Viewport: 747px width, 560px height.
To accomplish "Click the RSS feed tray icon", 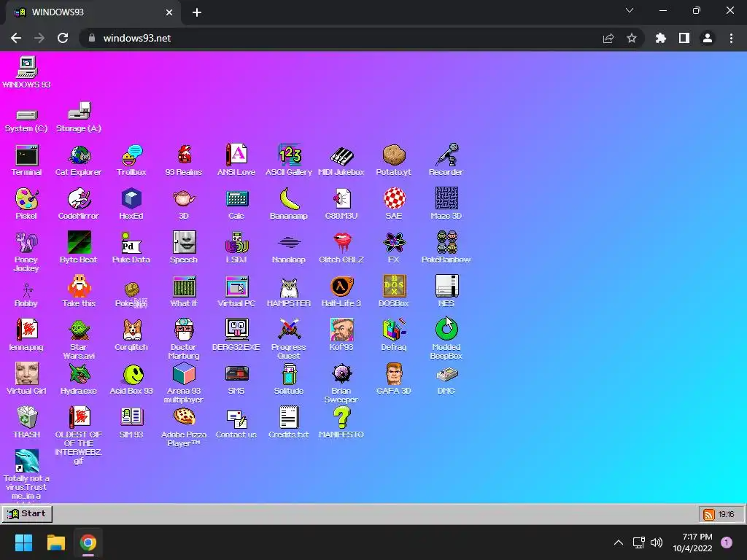I will coord(709,514).
